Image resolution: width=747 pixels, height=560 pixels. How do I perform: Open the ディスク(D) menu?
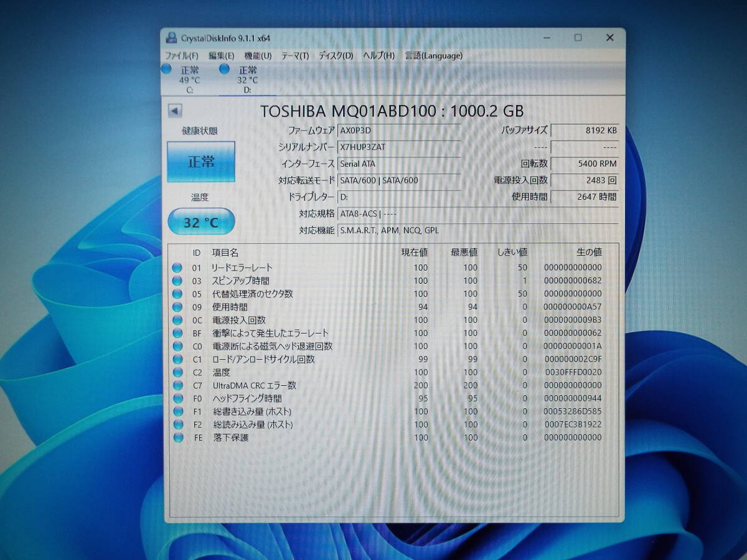coord(336,55)
